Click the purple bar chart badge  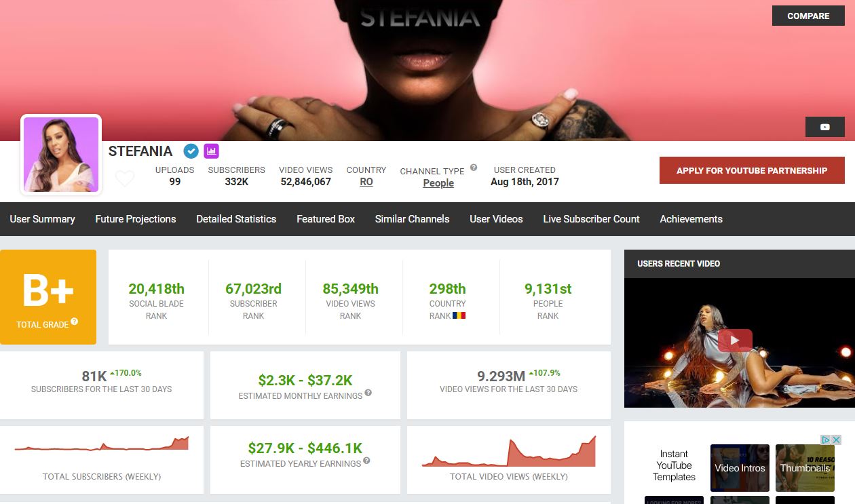[x=211, y=151]
